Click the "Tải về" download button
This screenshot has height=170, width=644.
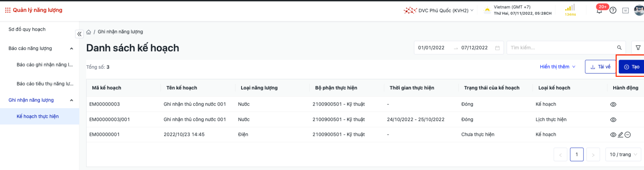click(x=600, y=67)
